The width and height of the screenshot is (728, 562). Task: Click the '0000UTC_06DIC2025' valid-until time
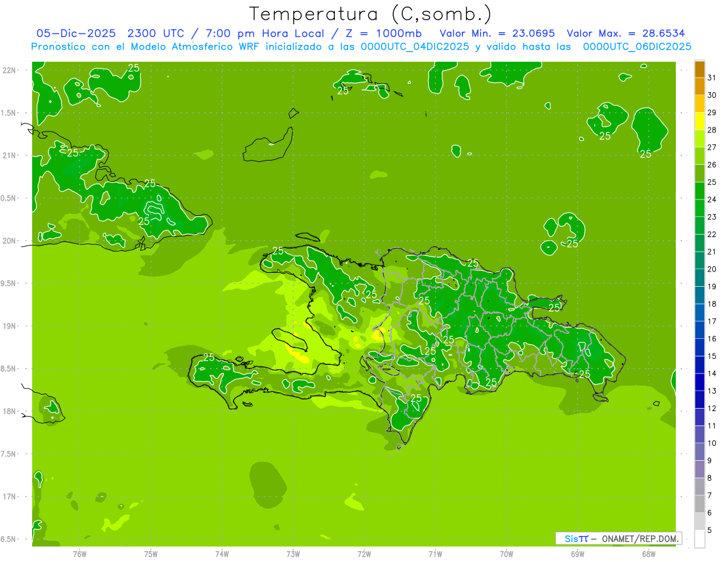point(637,47)
